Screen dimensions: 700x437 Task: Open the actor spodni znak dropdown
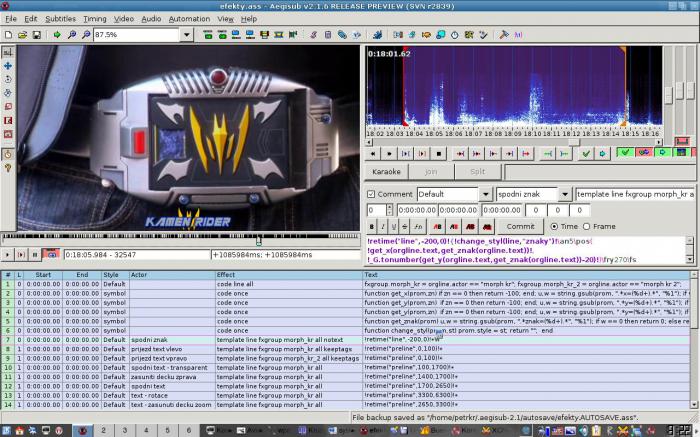(x=565, y=194)
